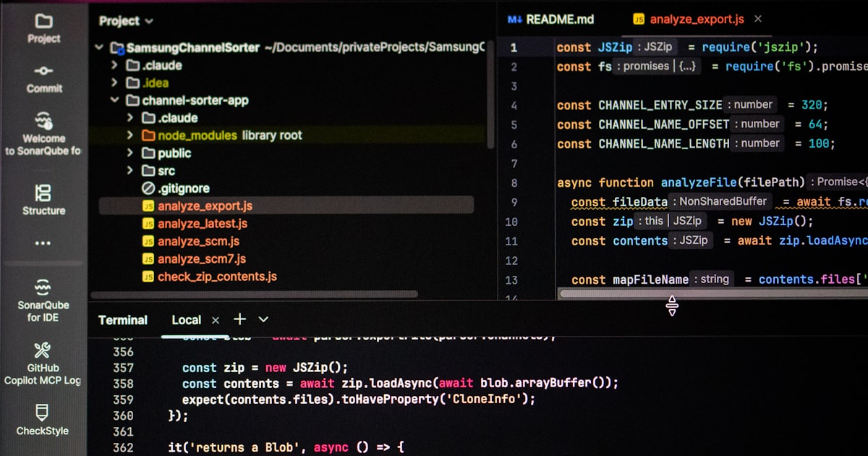Image resolution: width=868 pixels, height=456 pixels.
Task: Collapse the SamsungChannelSorter root node
Action: click(x=99, y=48)
